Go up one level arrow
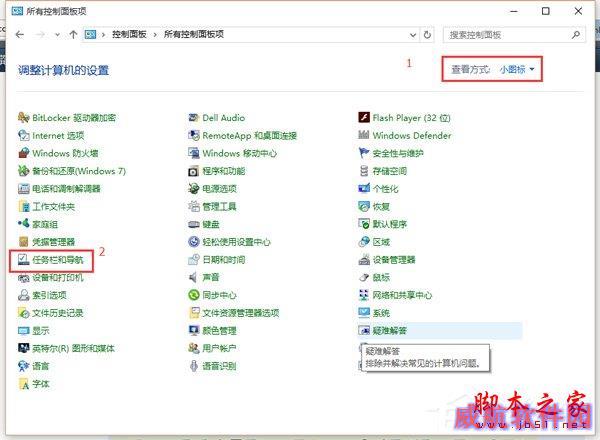The width and height of the screenshot is (600, 440). [73, 35]
